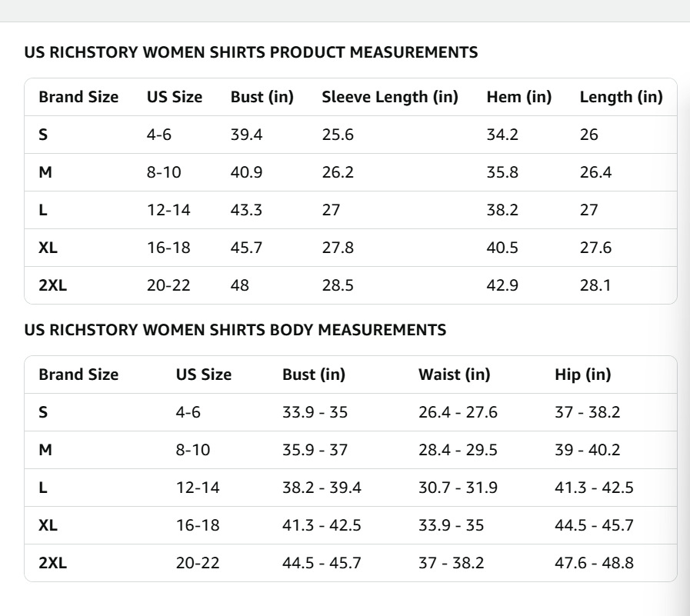The image size is (690, 616).
Task: Click the 47.6 - 48.8 hip range cell
Action: 594,563
